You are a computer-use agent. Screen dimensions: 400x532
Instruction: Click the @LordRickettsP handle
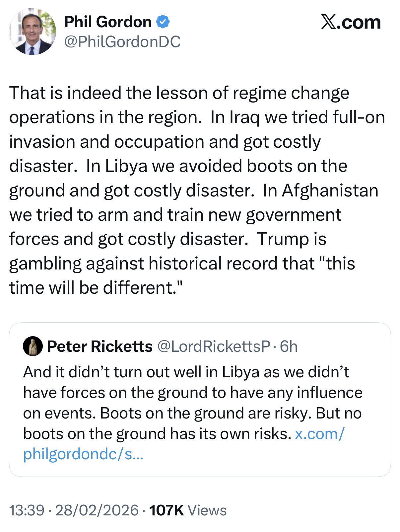[214, 346]
